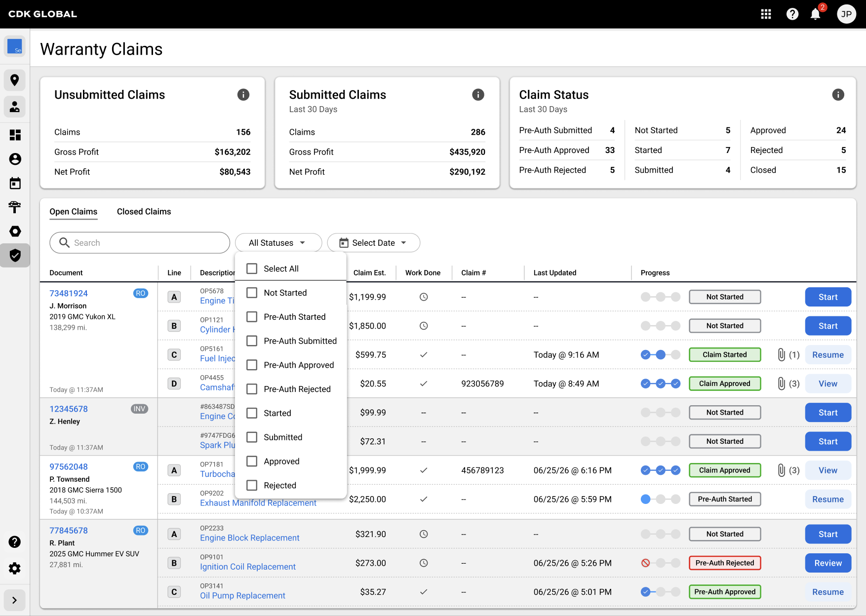Image resolution: width=866 pixels, height=616 pixels.
Task: Click progress tracker on Pre-Auth Started row
Action: [661, 499]
